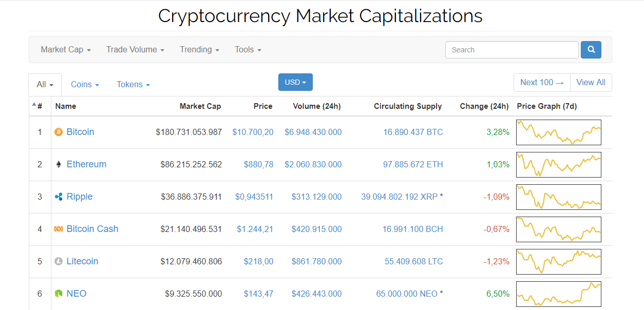Click Bitcoin price $10.700,20
Screen dimensions: 644x310
point(253,132)
